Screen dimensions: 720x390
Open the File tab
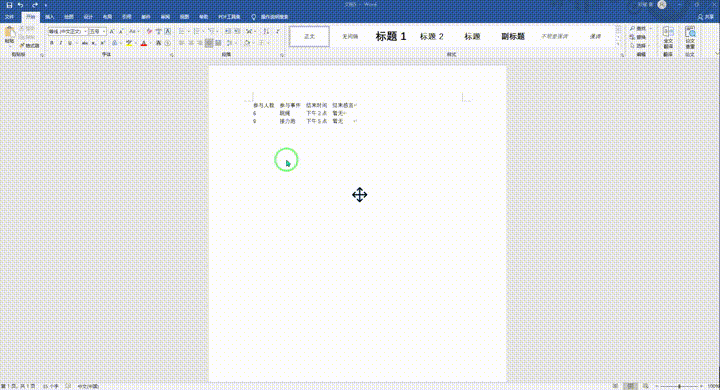click(x=9, y=17)
